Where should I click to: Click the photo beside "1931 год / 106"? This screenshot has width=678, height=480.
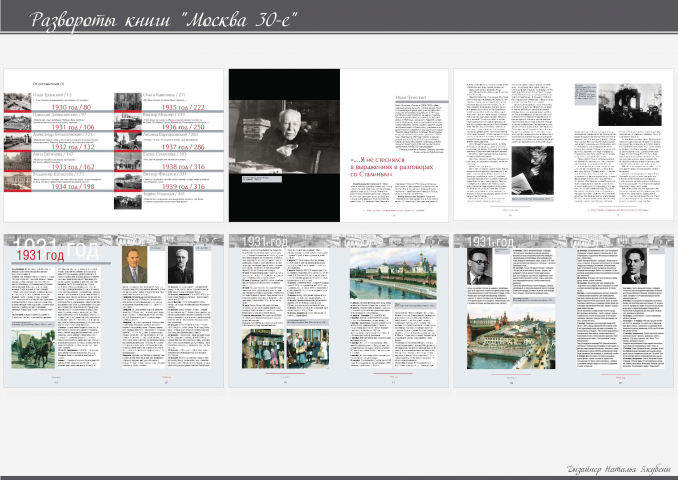17,122
